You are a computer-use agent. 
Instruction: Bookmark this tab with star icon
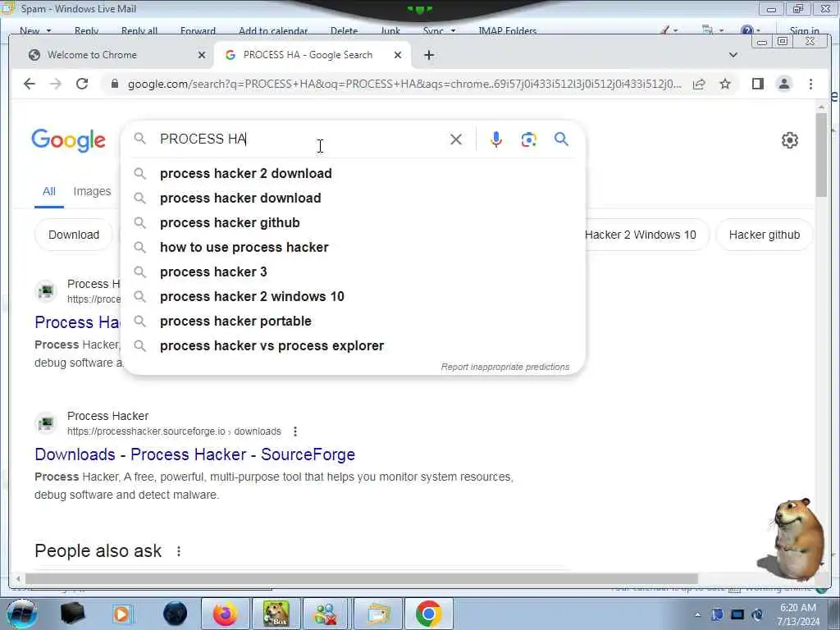point(725,84)
